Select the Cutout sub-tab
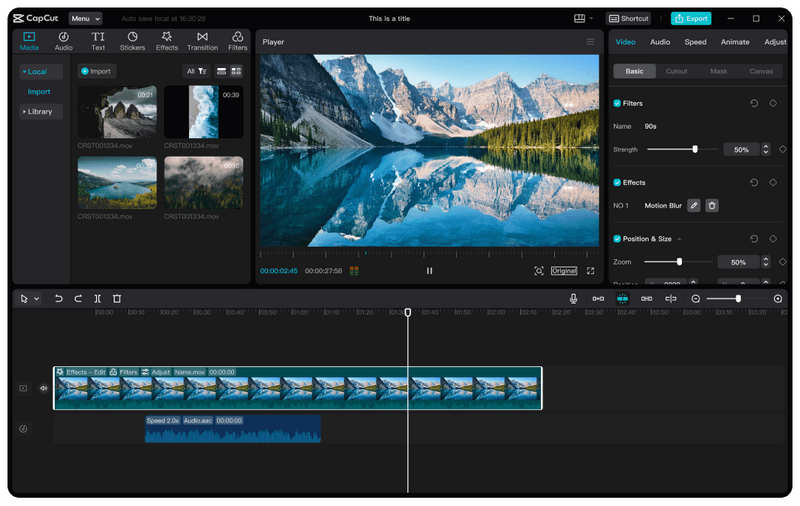Screen dimensions: 800x506 click(x=677, y=71)
